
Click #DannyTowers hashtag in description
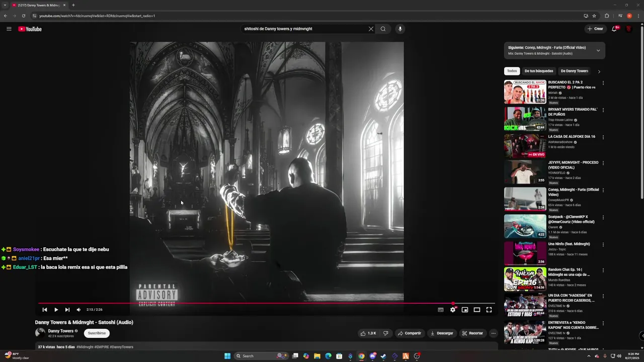(121, 347)
